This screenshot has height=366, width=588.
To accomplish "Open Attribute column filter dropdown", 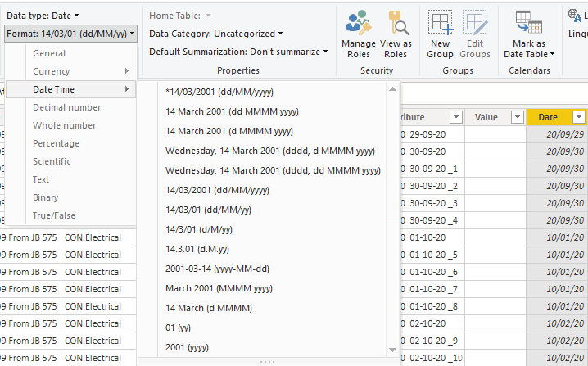I will click(x=455, y=117).
